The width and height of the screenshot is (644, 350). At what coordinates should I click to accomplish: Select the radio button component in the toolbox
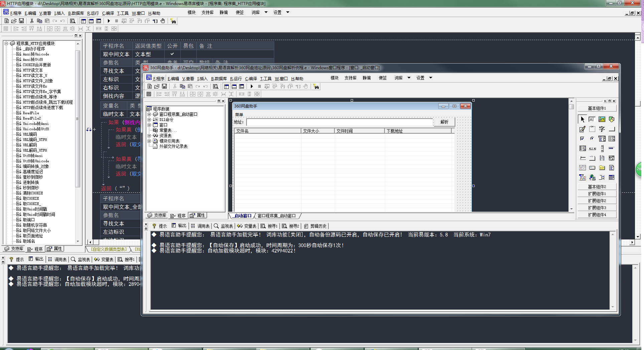coord(592,139)
